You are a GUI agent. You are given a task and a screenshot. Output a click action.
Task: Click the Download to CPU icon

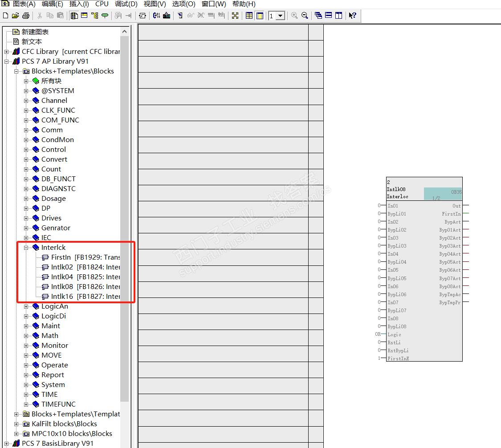coord(167,15)
